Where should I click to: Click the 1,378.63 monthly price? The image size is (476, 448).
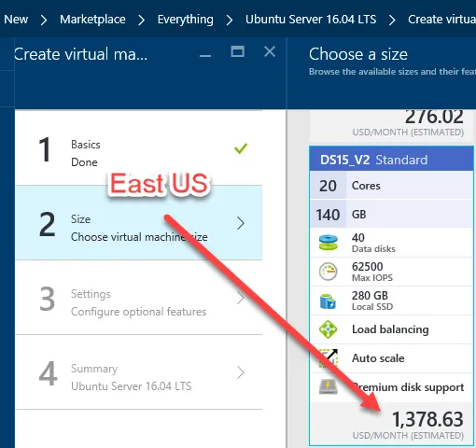pos(427,419)
